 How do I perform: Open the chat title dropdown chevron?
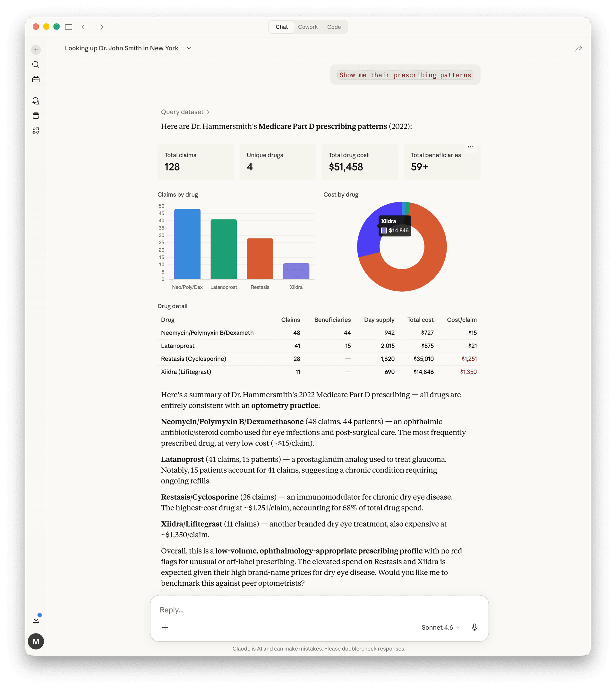coord(189,48)
